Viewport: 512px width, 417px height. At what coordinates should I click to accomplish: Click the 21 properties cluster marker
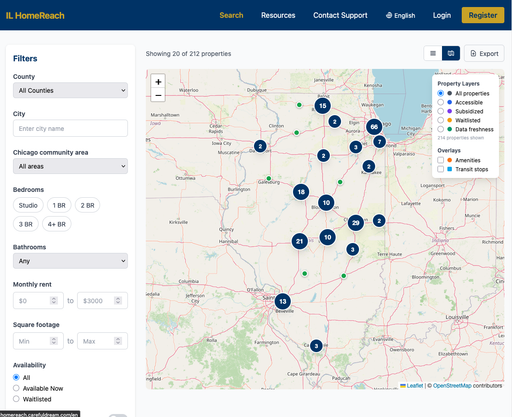click(299, 241)
